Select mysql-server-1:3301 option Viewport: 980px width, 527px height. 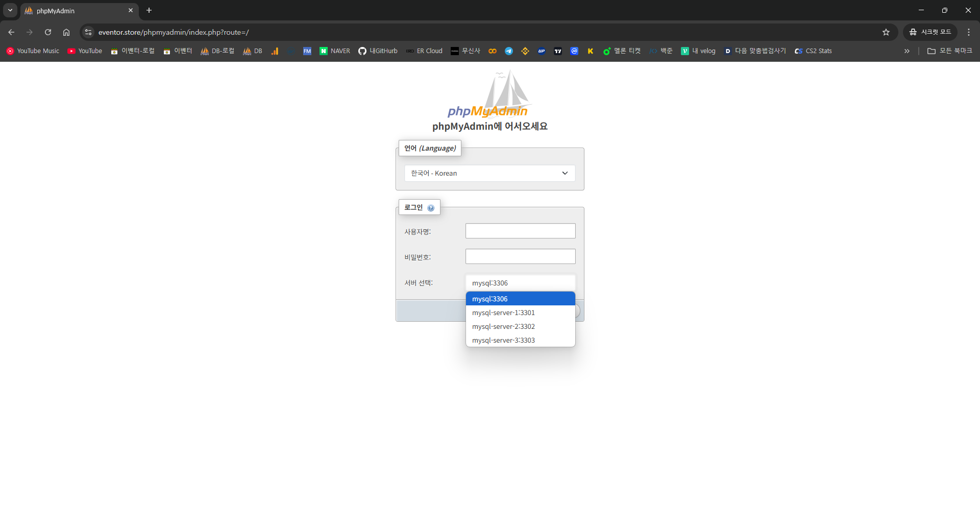pyautogui.click(x=520, y=313)
